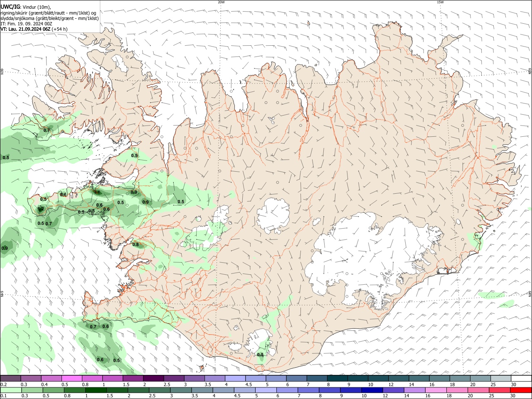This screenshot has width=532, height=399.
Task: Click the 0.2 label in the legend
Action: tap(3, 384)
